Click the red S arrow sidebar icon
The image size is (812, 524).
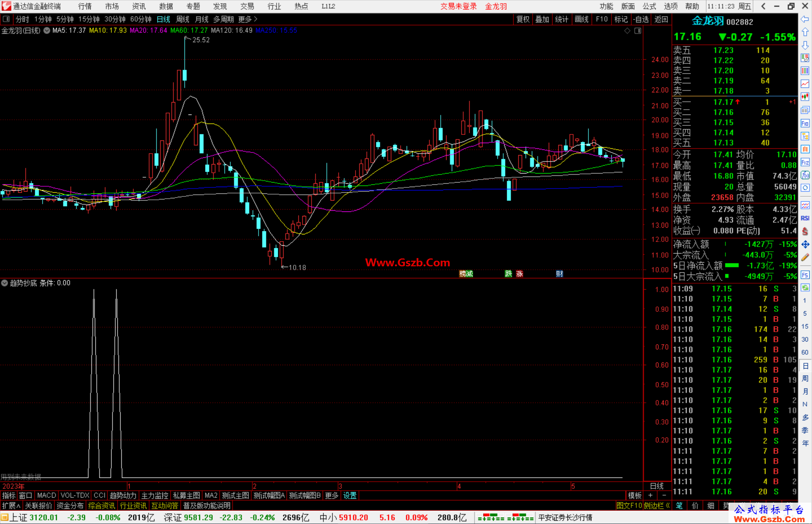(x=805, y=231)
